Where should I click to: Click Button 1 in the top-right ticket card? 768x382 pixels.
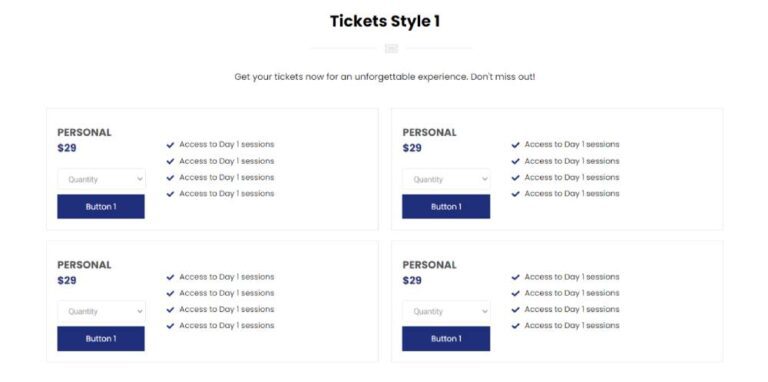446,207
